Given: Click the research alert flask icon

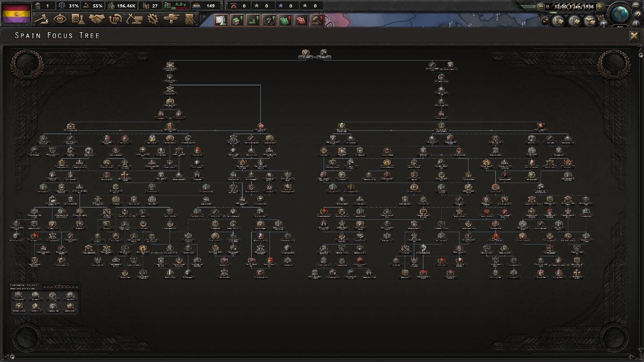Looking at the screenshot, I should click(221, 20).
